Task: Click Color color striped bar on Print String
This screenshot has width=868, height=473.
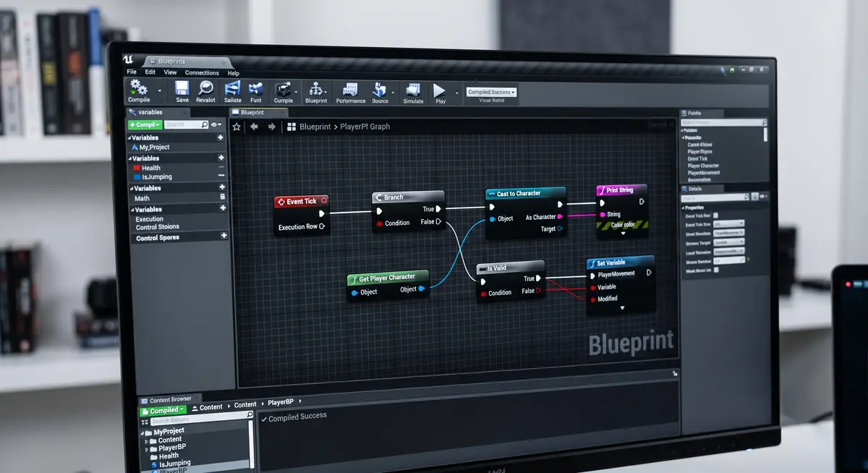Action: click(622, 224)
